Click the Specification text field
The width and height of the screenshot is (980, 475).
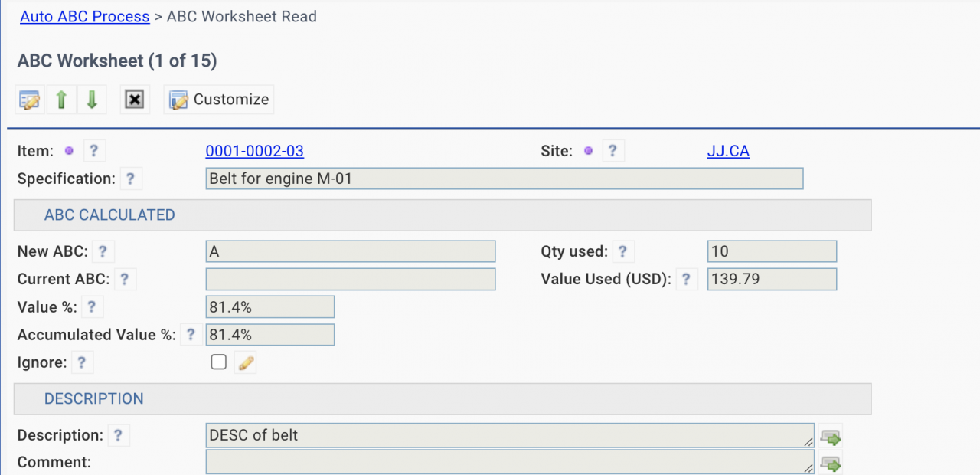click(504, 179)
